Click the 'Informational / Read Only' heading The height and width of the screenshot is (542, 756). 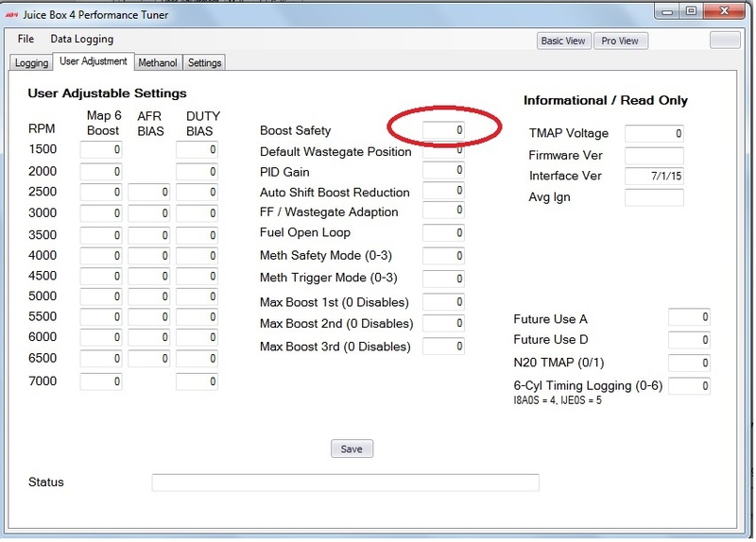606,100
